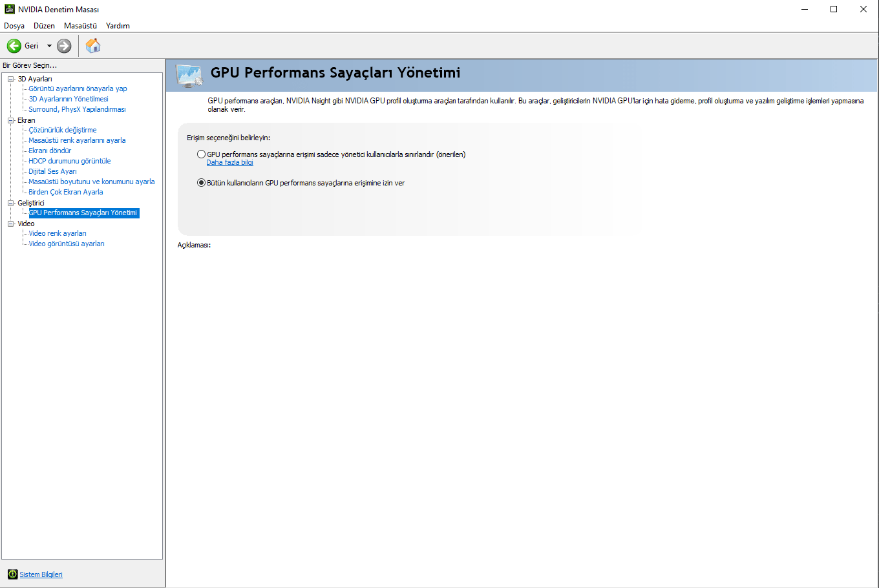Select Dijital Ses Ayarı

(x=52, y=171)
